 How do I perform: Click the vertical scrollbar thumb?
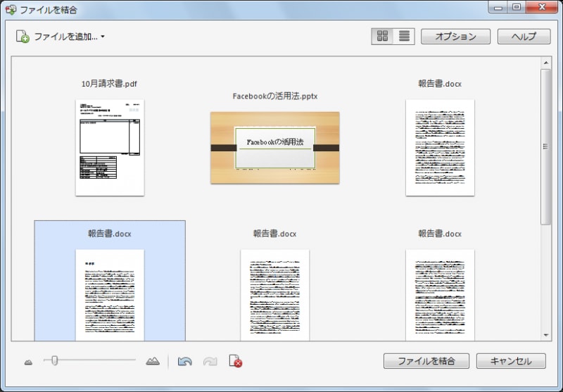click(x=546, y=147)
